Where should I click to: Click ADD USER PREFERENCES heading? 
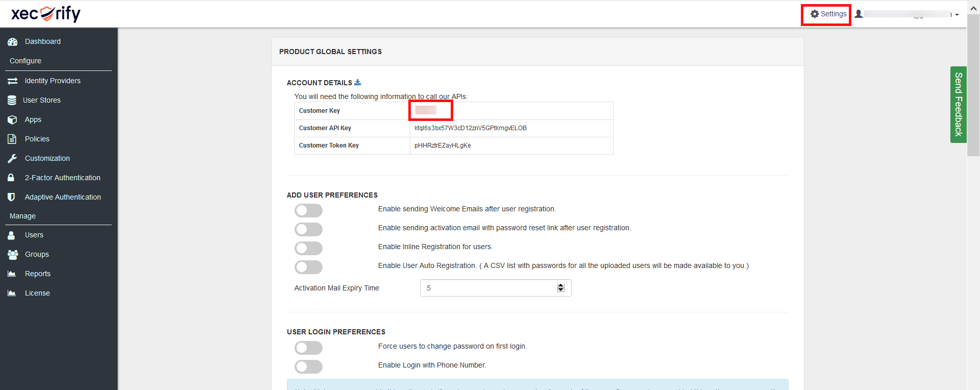(332, 195)
